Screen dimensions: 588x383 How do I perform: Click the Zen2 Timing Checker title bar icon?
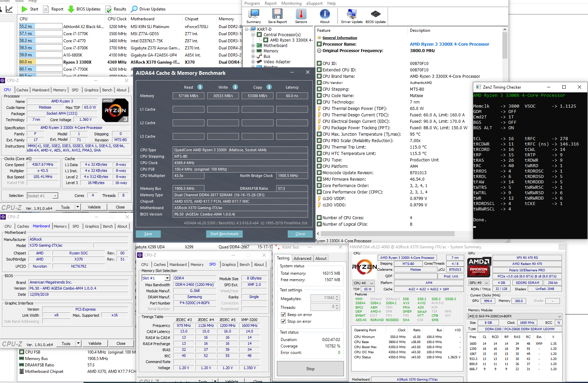pyautogui.click(x=478, y=87)
